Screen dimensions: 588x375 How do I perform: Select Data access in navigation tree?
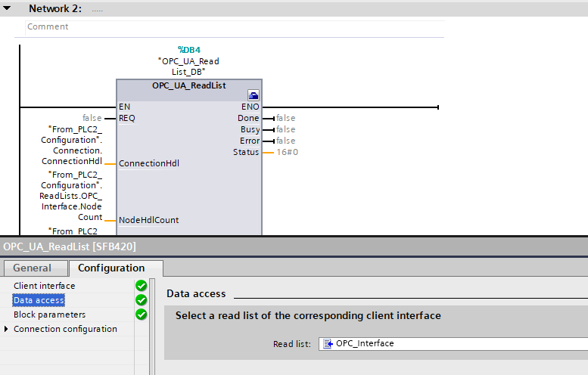pos(39,300)
